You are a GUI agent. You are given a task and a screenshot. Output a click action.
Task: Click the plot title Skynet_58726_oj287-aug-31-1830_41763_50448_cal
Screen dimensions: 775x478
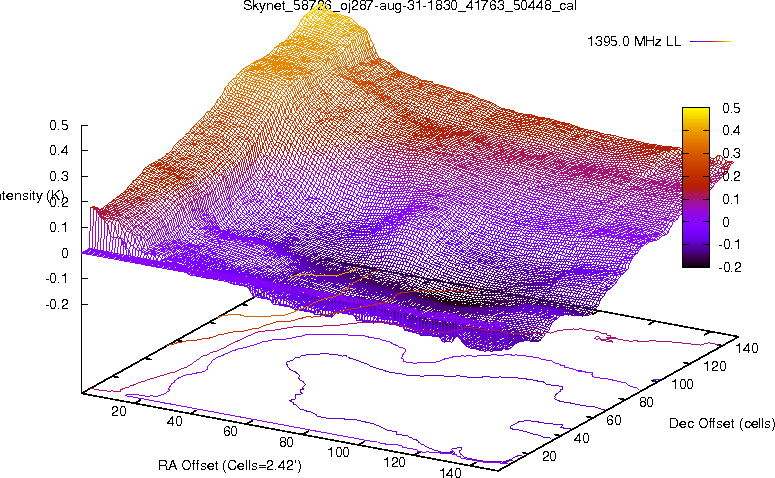click(x=410, y=6)
